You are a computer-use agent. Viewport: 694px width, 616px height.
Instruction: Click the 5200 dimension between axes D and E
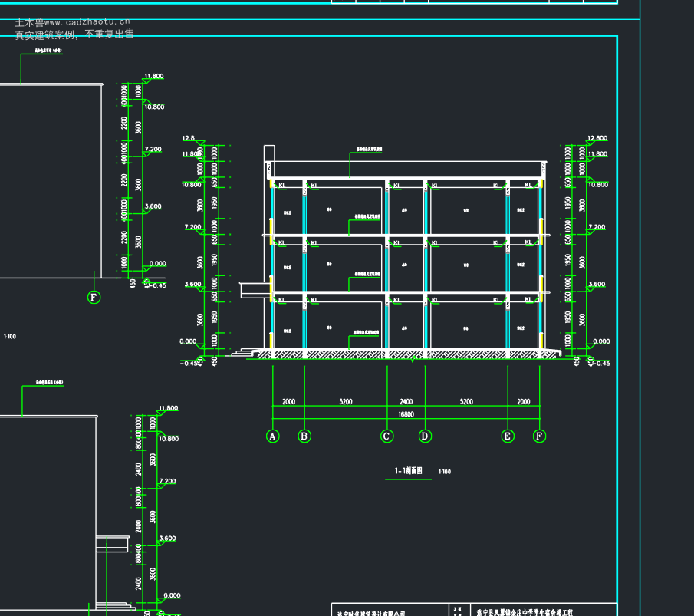(466, 402)
